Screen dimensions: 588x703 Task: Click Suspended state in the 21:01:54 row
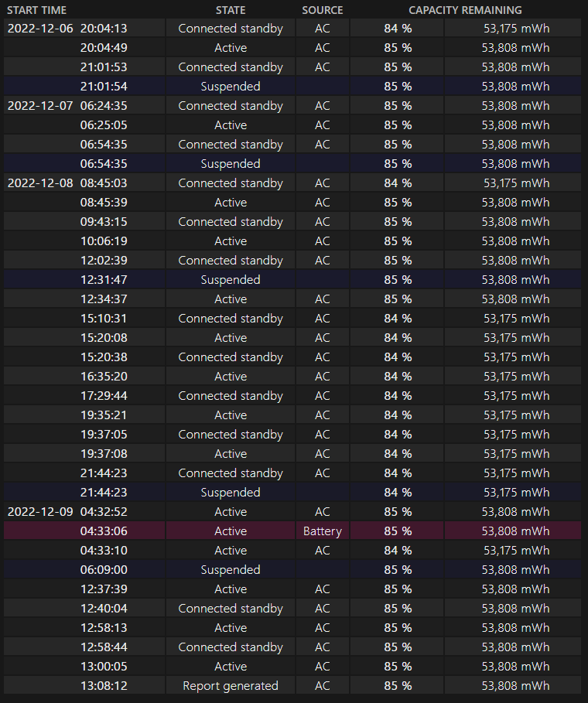pos(231,87)
